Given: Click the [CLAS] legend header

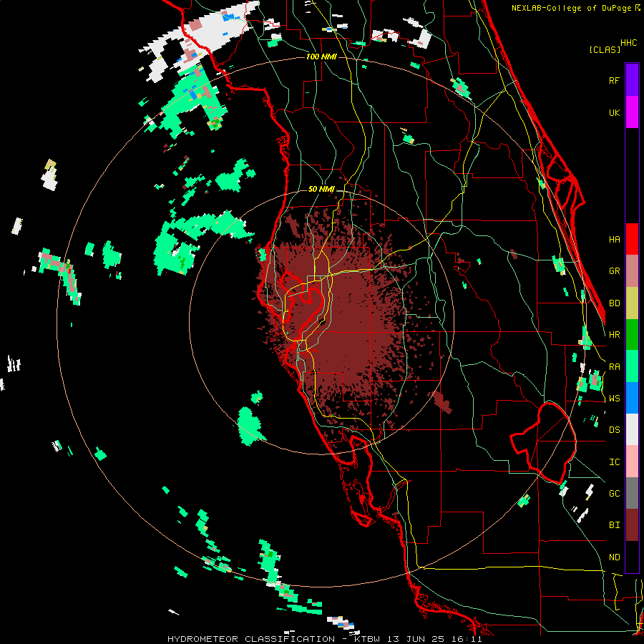Looking at the screenshot, I should [x=605, y=49].
